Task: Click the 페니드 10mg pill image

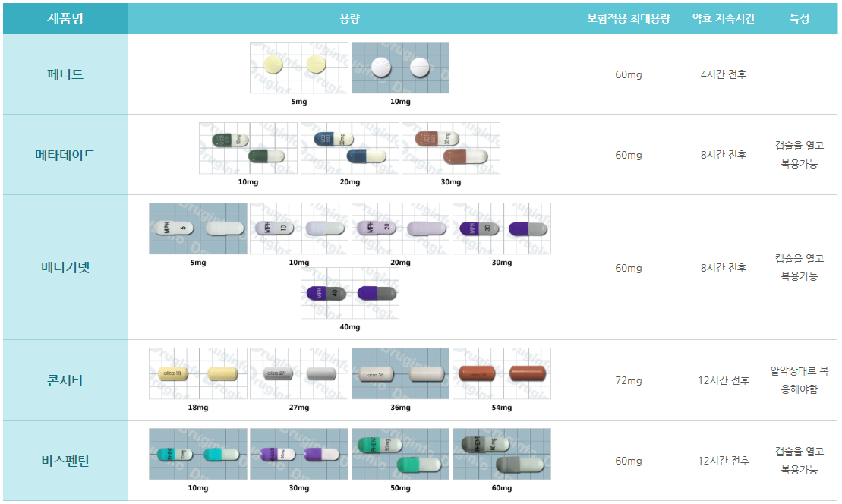Action: click(400, 68)
